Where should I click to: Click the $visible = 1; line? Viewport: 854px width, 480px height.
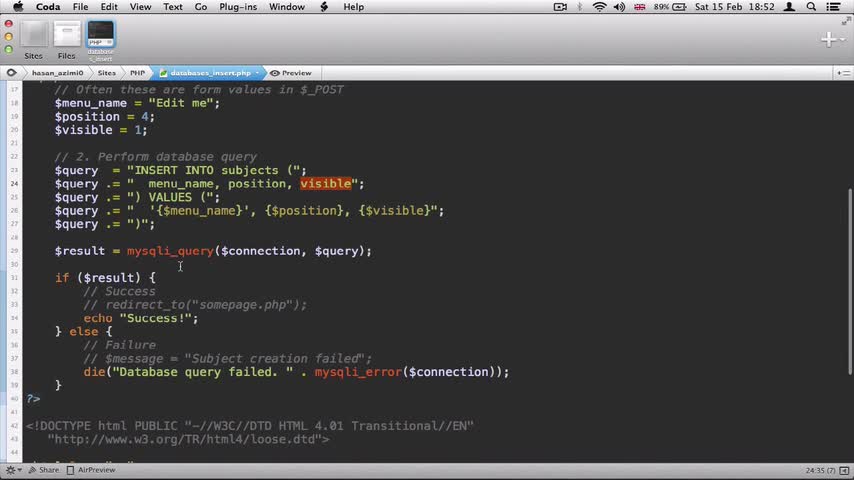tap(101, 130)
